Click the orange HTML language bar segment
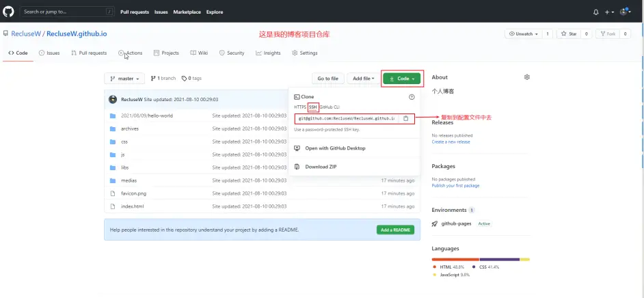The image size is (644, 298). [x=455, y=260]
